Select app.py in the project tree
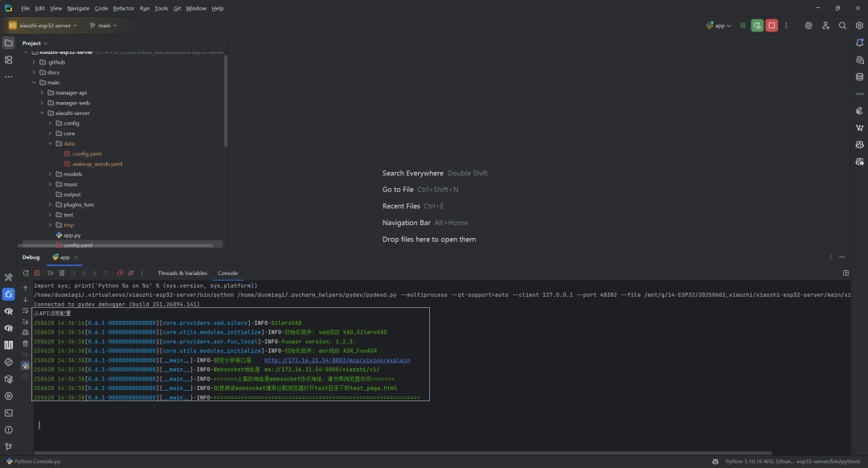Viewport: 868px width, 468px height. pyautogui.click(x=72, y=236)
